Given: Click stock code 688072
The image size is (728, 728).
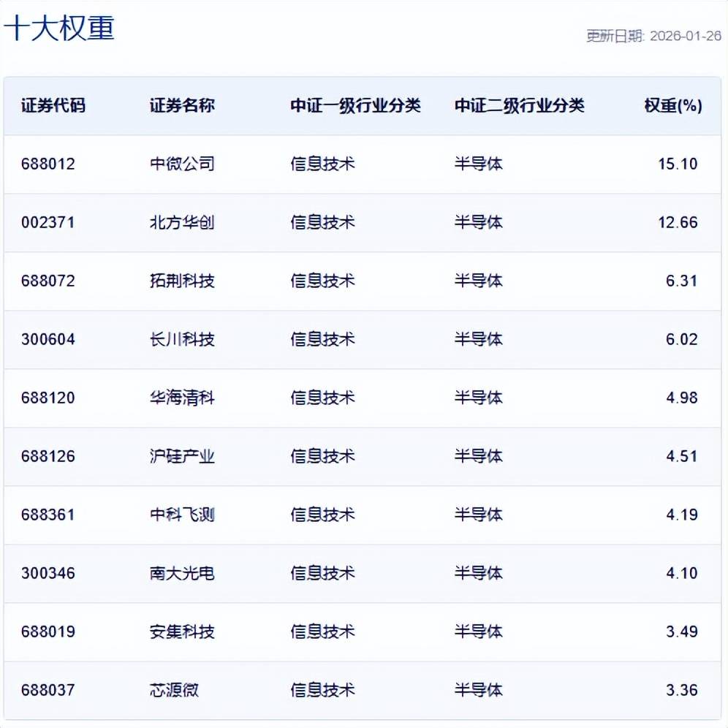Looking at the screenshot, I should (48, 281).
